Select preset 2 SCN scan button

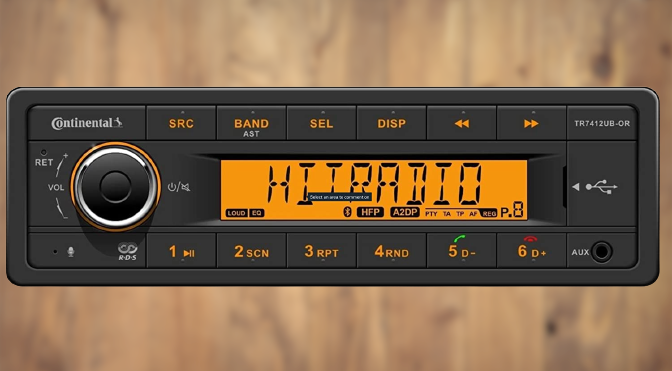click(251, 251)
